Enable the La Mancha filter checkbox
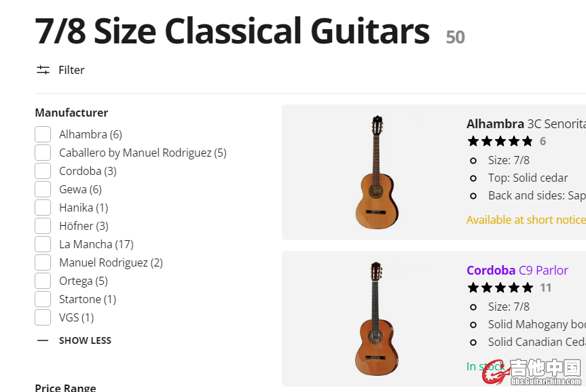This screenshot has height=392, width=586. coord(43,244)
